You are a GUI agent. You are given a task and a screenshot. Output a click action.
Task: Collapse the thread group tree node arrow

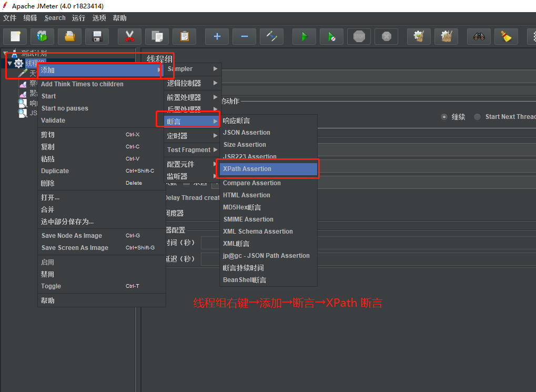pos(10,63)
